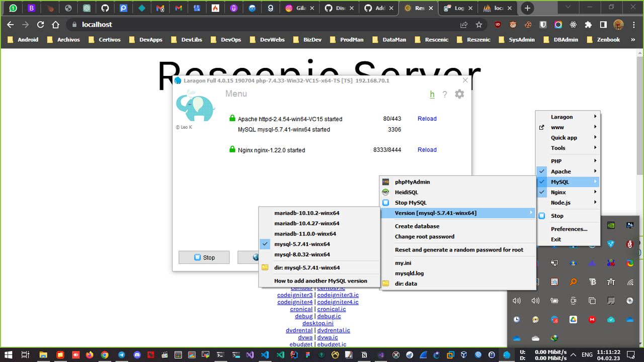Click the browser reload button
644x362 pixels.
click(x=41, y=25)
